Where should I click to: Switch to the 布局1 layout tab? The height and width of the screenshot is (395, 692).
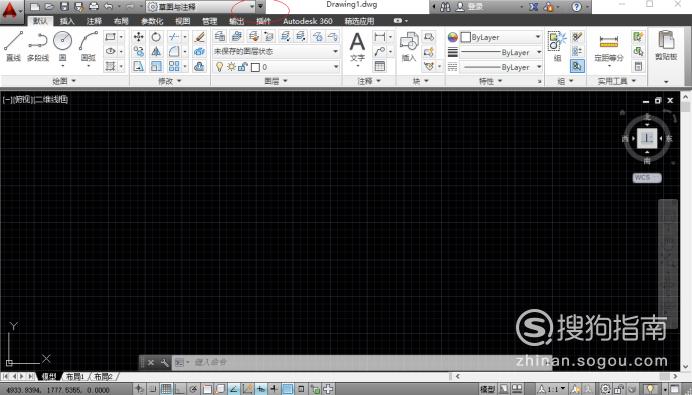pos(75,376)
